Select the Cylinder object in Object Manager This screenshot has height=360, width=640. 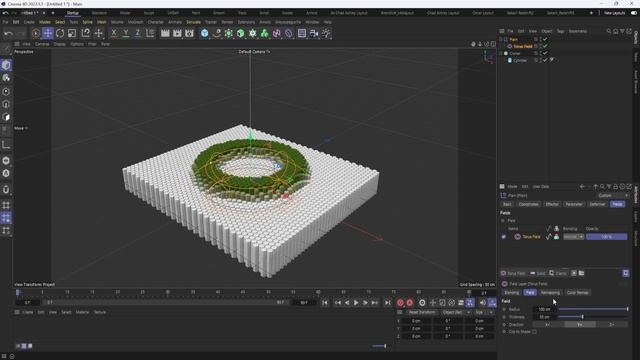520,60
